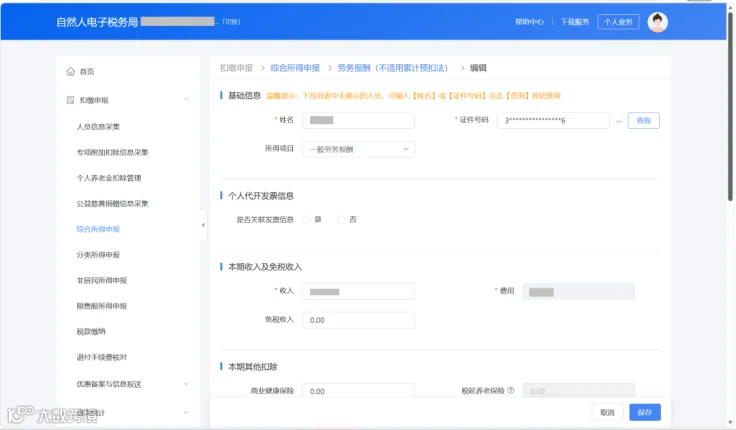This screenshot has height=430, width=736.
Task: Collapse the sidebar using the handle arrow
Action: point(203,225)
